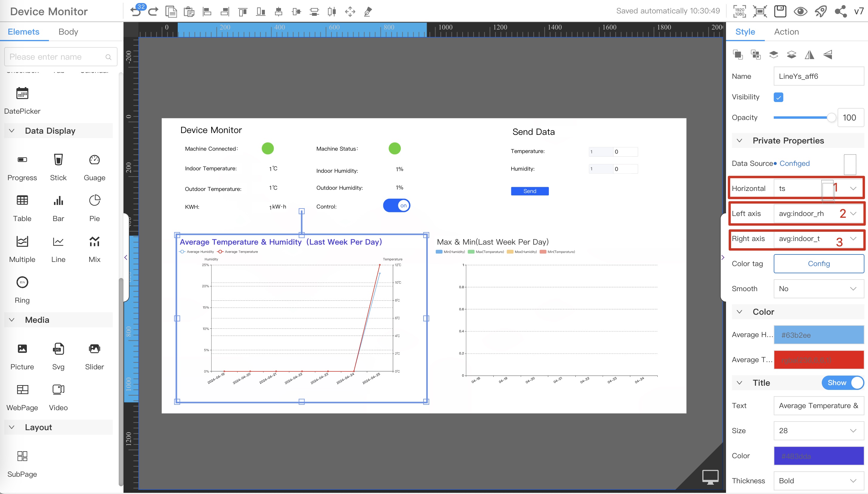Open the Horizontal ts dropdown
This screenshot has height=494, width=868.
coord(818,188)
